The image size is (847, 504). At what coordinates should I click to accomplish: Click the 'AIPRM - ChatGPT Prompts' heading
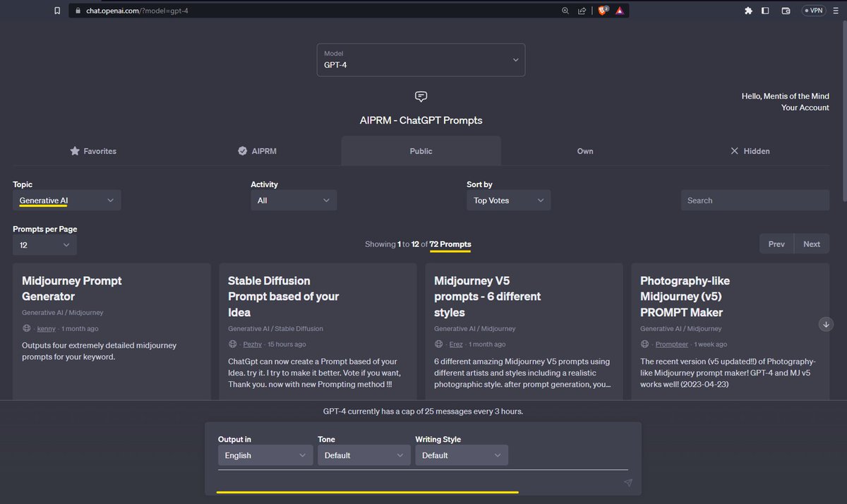(x=421, y=121)
